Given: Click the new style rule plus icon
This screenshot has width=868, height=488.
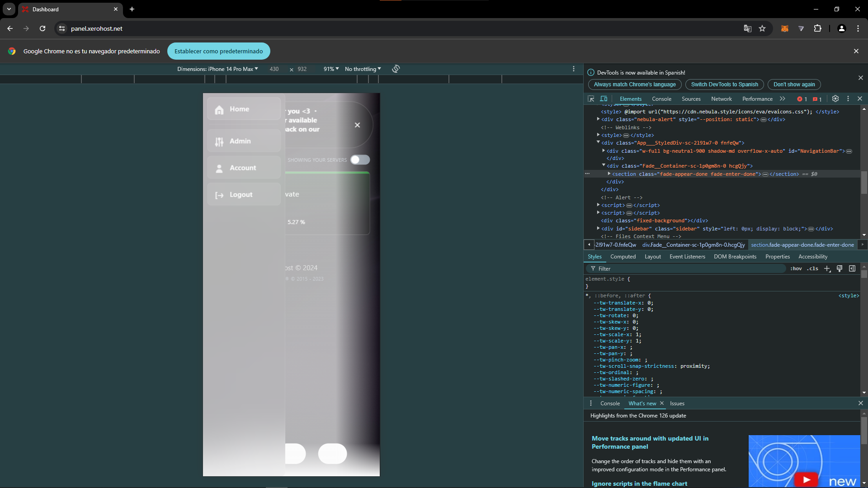Looking at the screenshot, I should pyautogui.click(x=827, y=268).
